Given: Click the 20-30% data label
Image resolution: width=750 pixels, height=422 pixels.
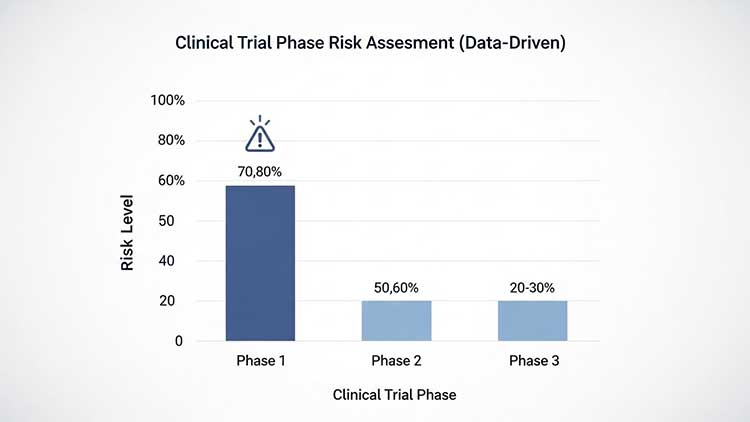Looking at the screenshot, I should tap(533, 285).
